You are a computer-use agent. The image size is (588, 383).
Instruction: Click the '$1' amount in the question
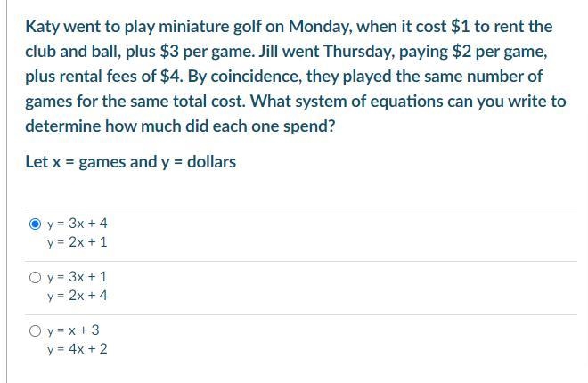[x=460, y=27]
